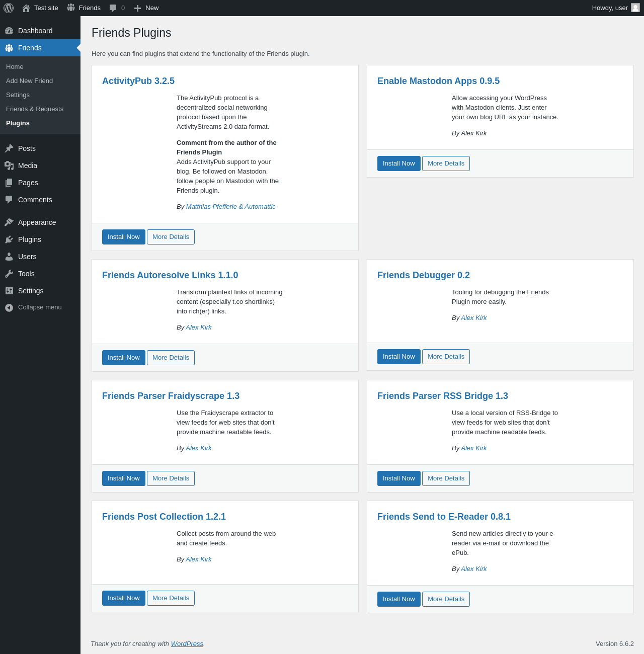Open Friends Parser RSS Bridge 1.3 title

tap(443, 396)
